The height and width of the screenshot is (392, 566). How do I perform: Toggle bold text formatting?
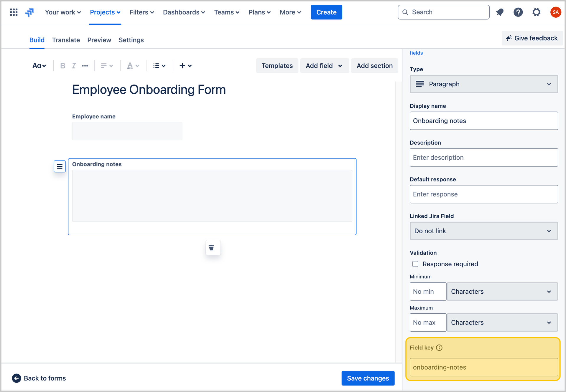pos(62,65)
